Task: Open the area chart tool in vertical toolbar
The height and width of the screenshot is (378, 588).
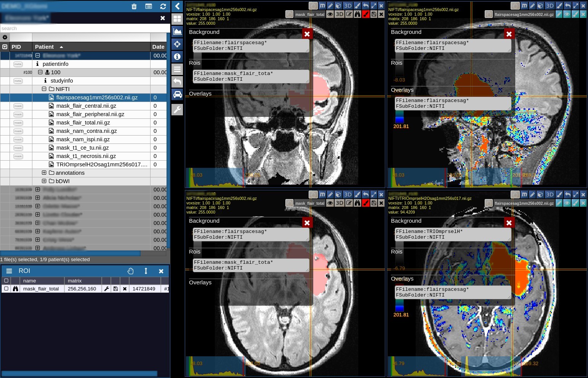Action: pyautogui.click(x=177, y=32)
